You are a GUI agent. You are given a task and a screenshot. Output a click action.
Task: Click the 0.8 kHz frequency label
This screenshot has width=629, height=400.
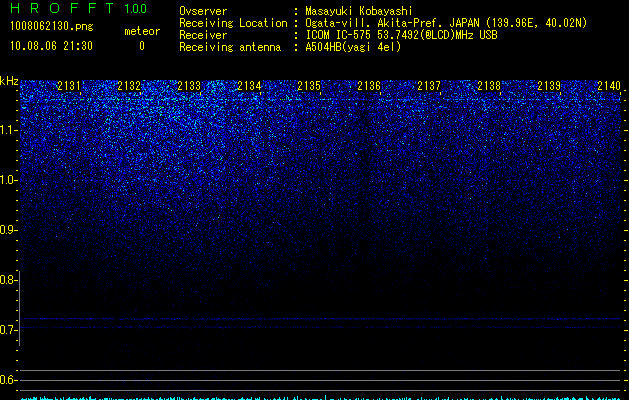[8, 280]
